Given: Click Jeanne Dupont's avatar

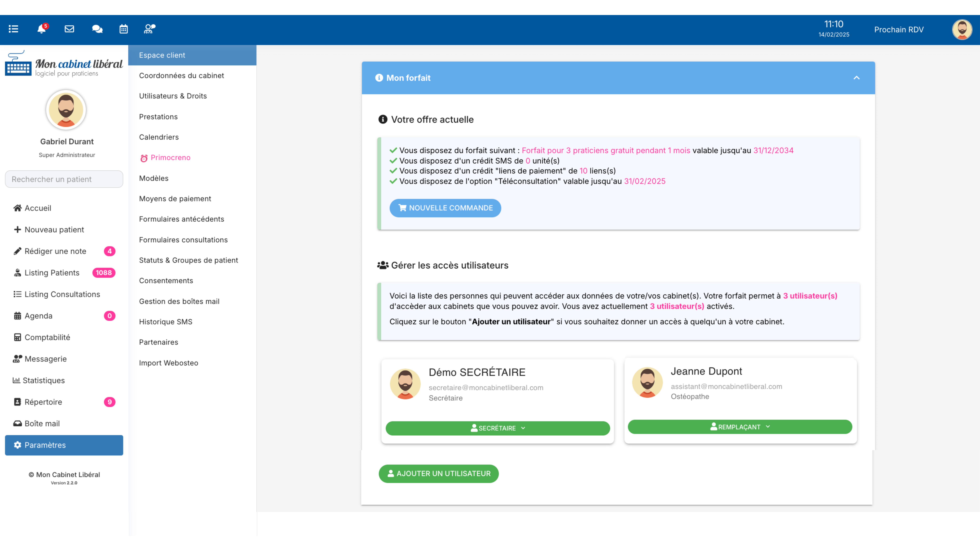Looking at the screenshot, I should (647, 383).
